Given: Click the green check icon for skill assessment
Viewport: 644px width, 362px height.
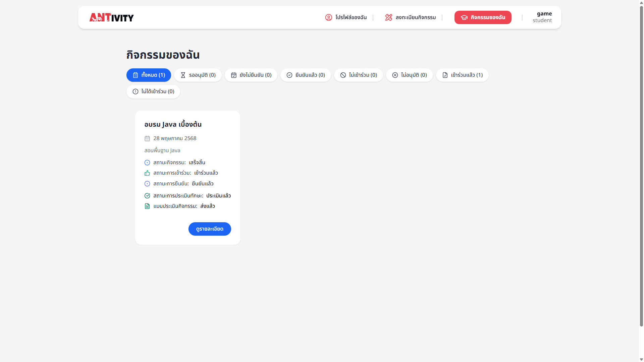Looking at the screenshot, I should [147, 196].
